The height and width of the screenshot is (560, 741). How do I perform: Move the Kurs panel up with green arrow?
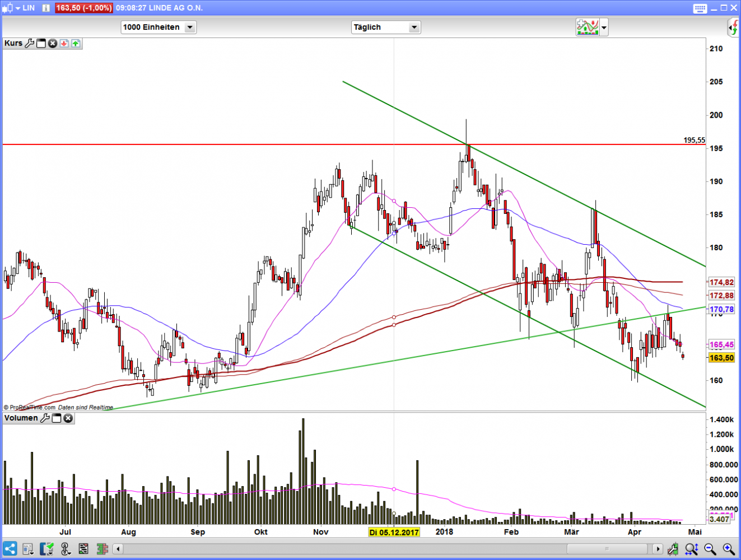(x=76, y=43)
